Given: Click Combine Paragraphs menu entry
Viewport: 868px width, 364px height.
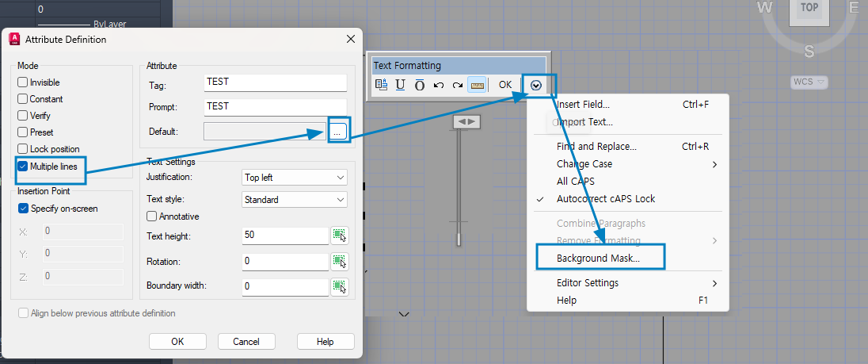Looking at the screenshot, I should [x=628, y=224].
